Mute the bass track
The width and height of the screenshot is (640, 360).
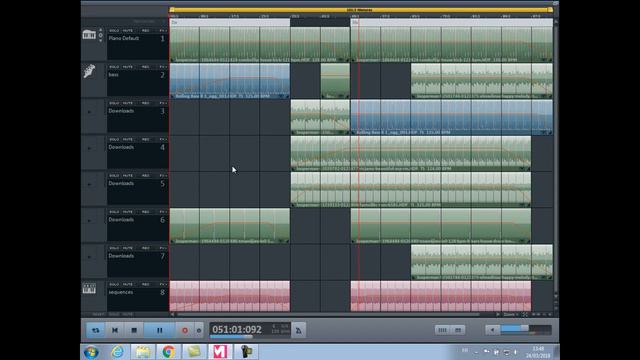128,67
